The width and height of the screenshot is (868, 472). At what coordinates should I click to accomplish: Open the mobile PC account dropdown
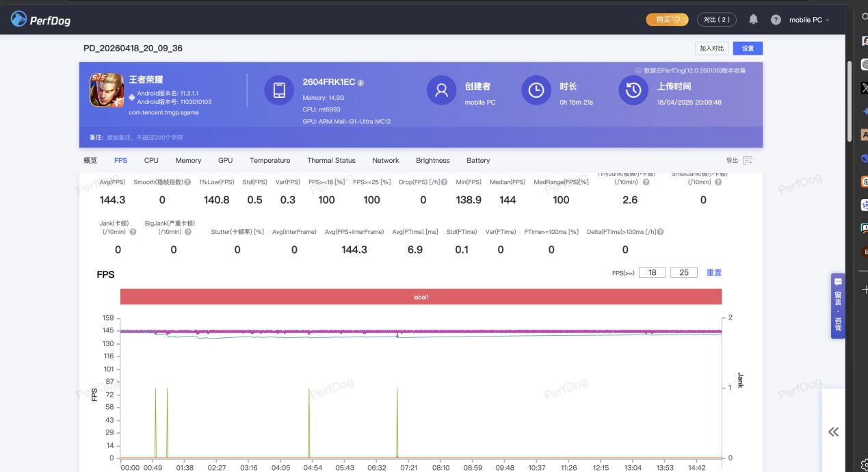[809, 20]
